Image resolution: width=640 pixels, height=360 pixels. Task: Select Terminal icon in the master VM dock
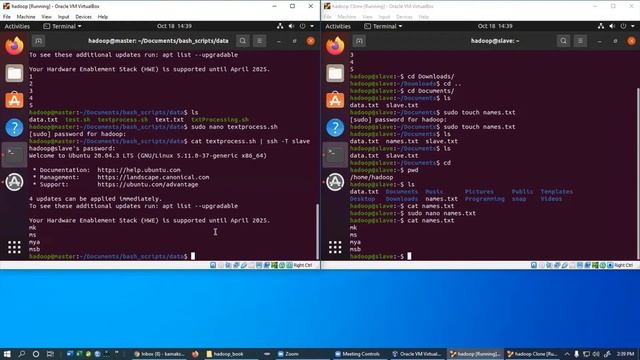tap(14, 154)
